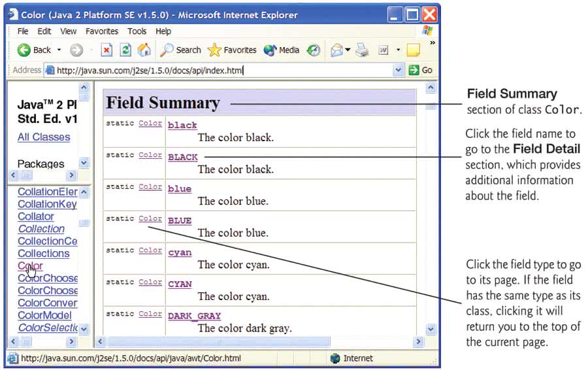
Task: Open the Edit menu
Action: (44, 31)
